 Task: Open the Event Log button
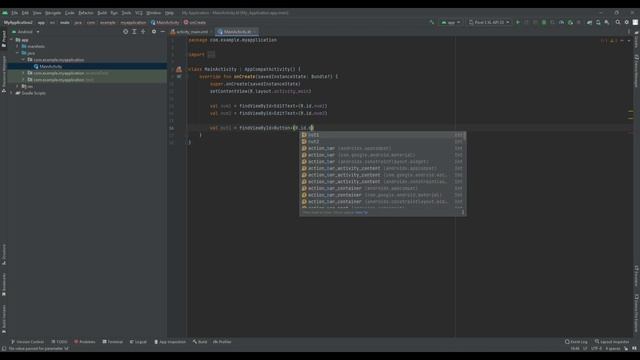[576, 342]
